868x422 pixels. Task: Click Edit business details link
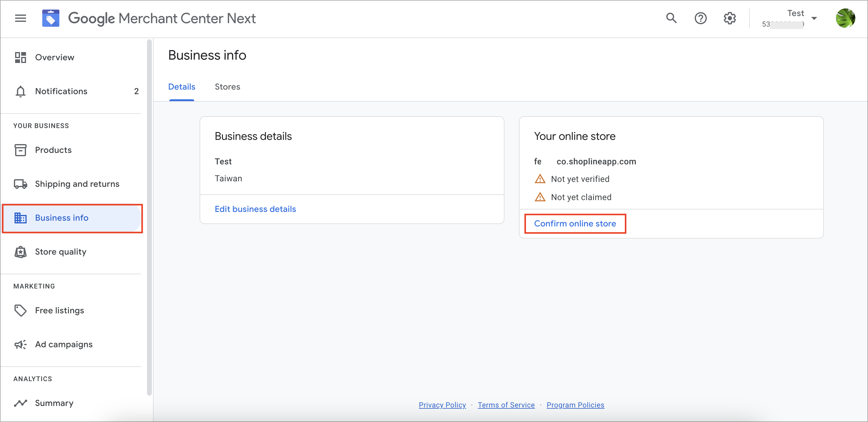(x=256, y=209)
